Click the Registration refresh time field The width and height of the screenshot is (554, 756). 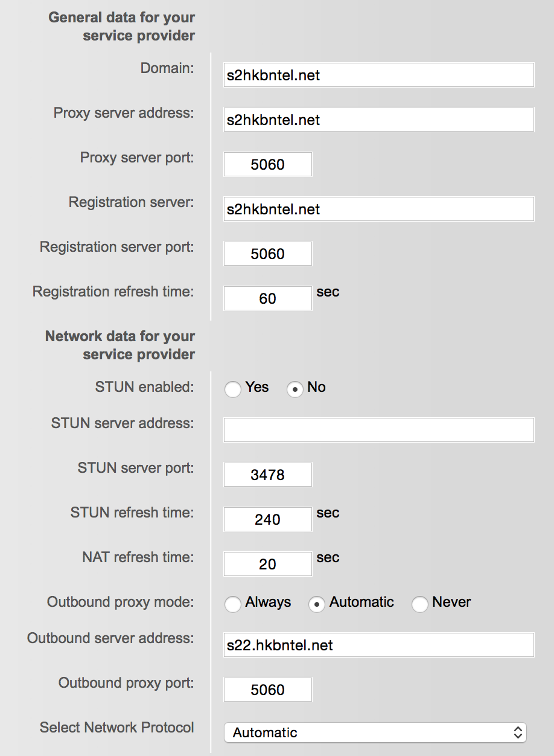pyautogui.click(x=268, y=298)
